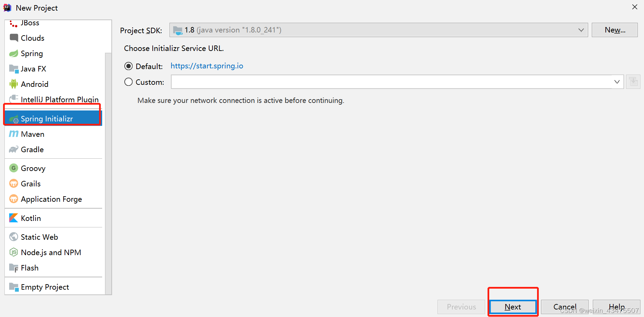Image resolution: width=644 pixels, height=317 pixels.
Task: Select the Custom service URL radio button
Action: 128,82
